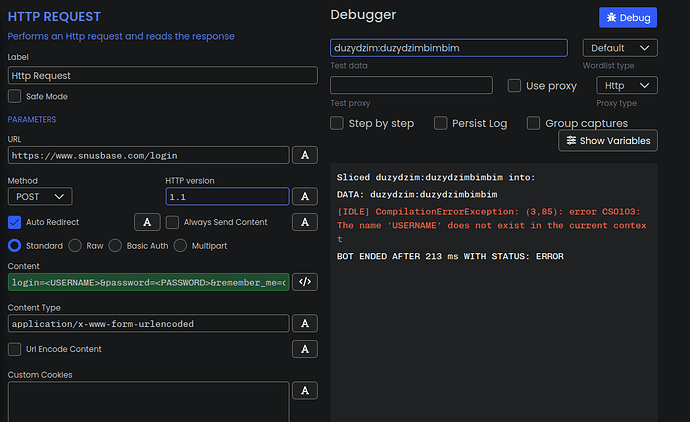This screenshot has width=690, height=422.
Task: Select the Multipart radio button
Action: [180, 246]
